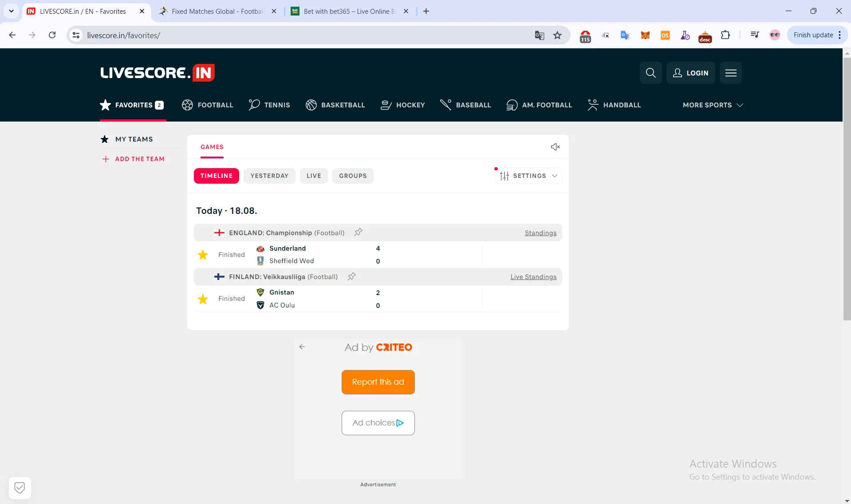Open the AC Oulu team row
Screen dimensions: 851x504
(x=282, y=305)
